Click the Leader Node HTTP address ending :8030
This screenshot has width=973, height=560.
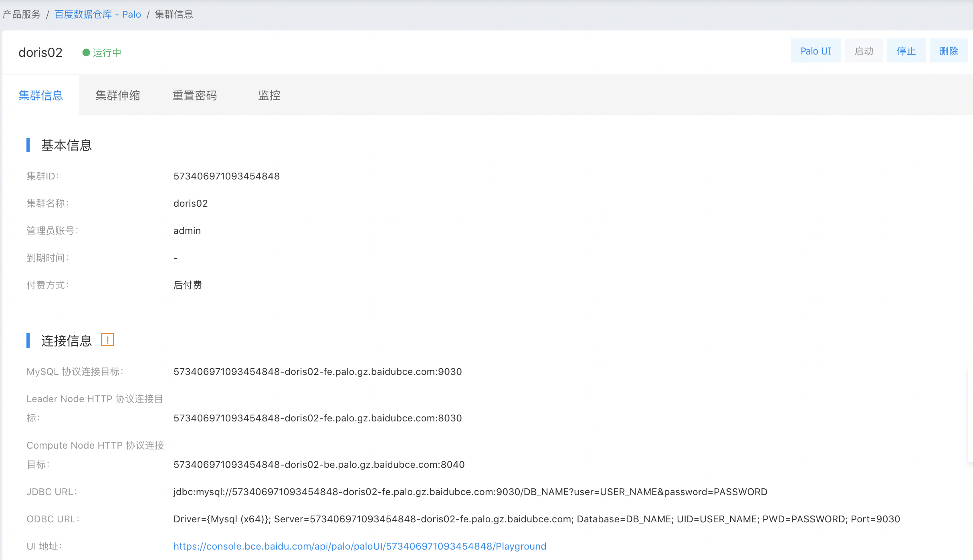[x=317, y=418]
